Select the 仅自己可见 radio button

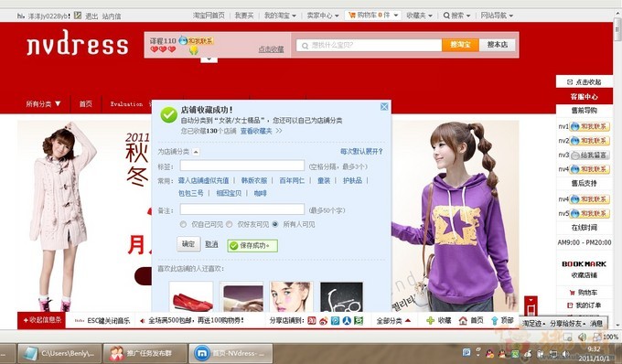pyautogui.click(x=183, y=224)
